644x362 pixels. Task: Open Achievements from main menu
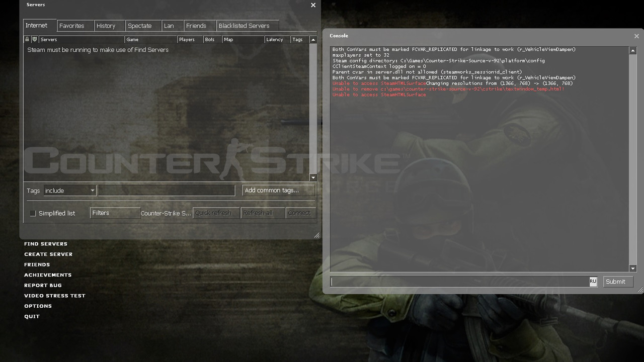tap(48, 275)
